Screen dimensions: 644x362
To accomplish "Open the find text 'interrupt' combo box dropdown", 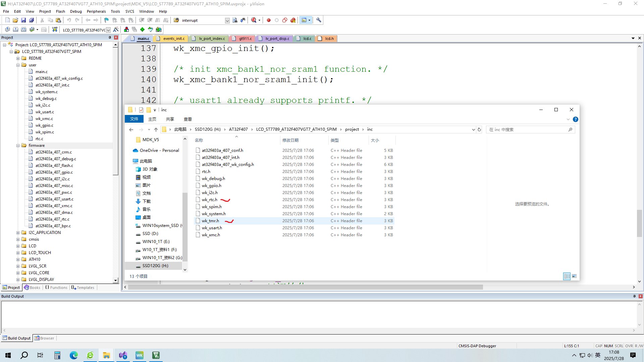I will pos(227,20).
